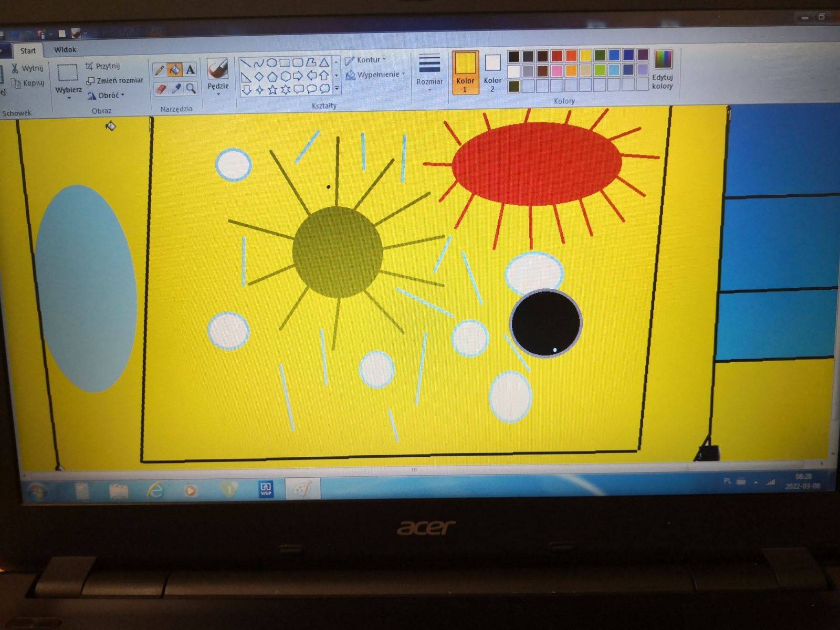This screenshot has width=840, height=630.
Task: Pick the pink palette swatch
Action: coord(557,70)
